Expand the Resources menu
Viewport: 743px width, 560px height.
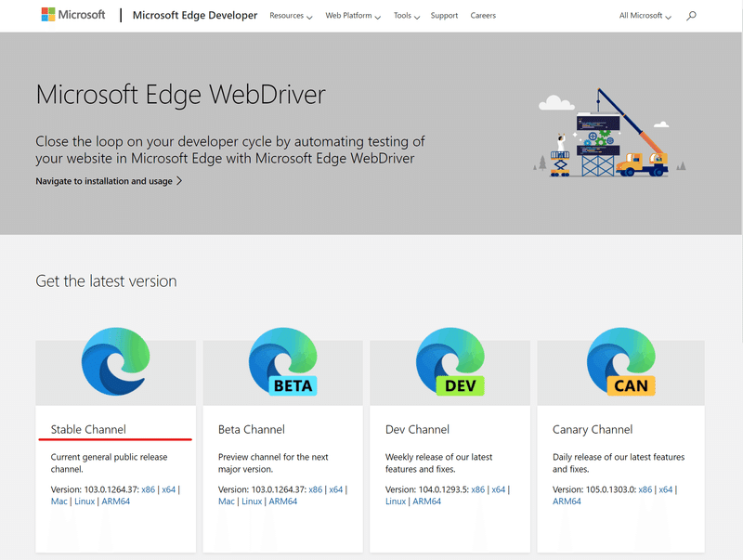[x=290, y=16]
